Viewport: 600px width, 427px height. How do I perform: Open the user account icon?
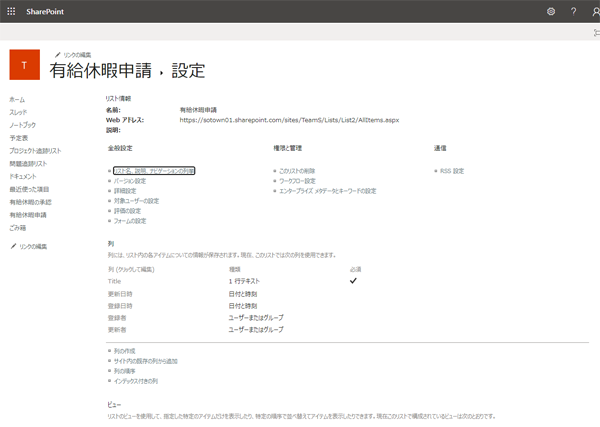tap(596, 11)
